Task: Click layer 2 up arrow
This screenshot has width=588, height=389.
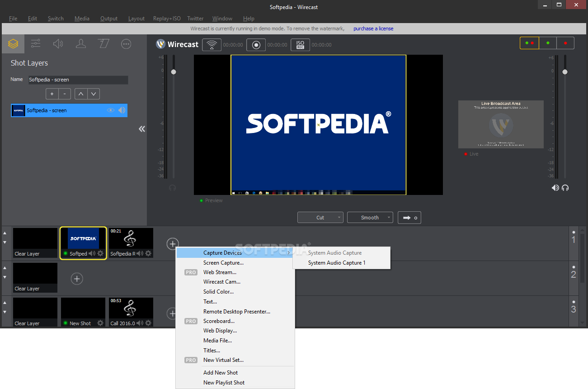Action: click(5, 268)
